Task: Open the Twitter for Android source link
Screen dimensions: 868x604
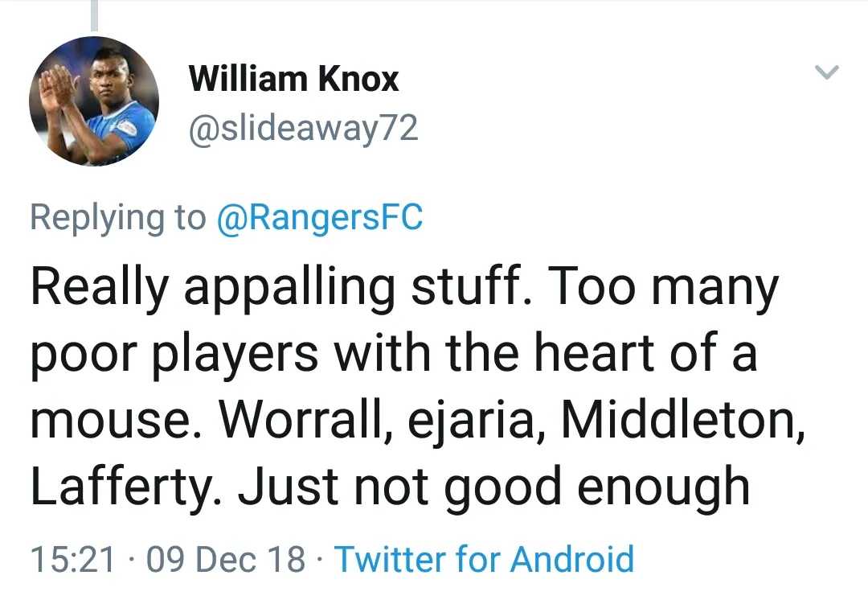Action: click(x=484, y=559)
